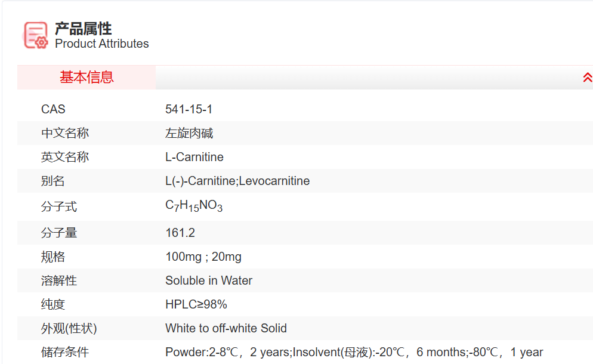Collapse the 基本信息 section with the red chevron
Image resolution: width=593 pixels, height=364 pixels.
tap(587, 78)
